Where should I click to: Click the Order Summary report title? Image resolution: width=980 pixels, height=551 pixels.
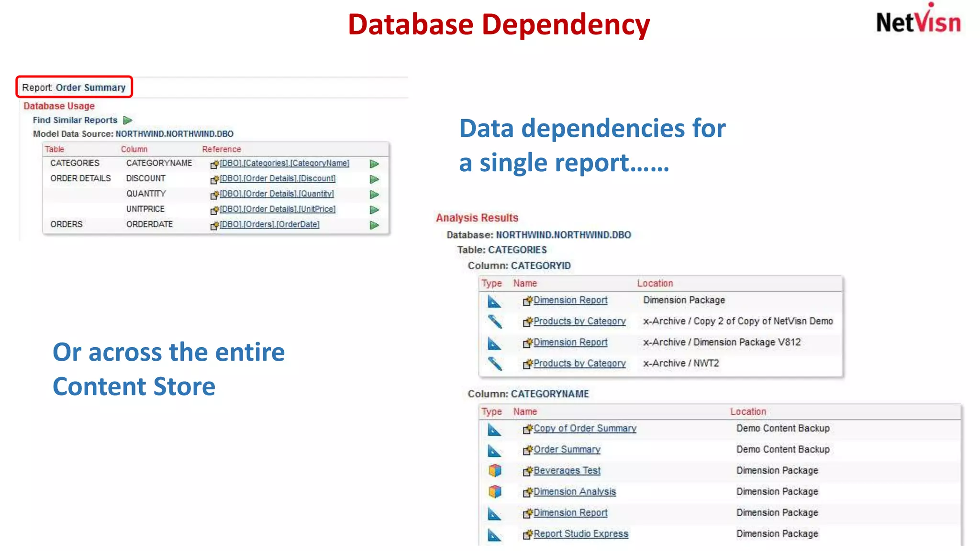click(90, 88)
